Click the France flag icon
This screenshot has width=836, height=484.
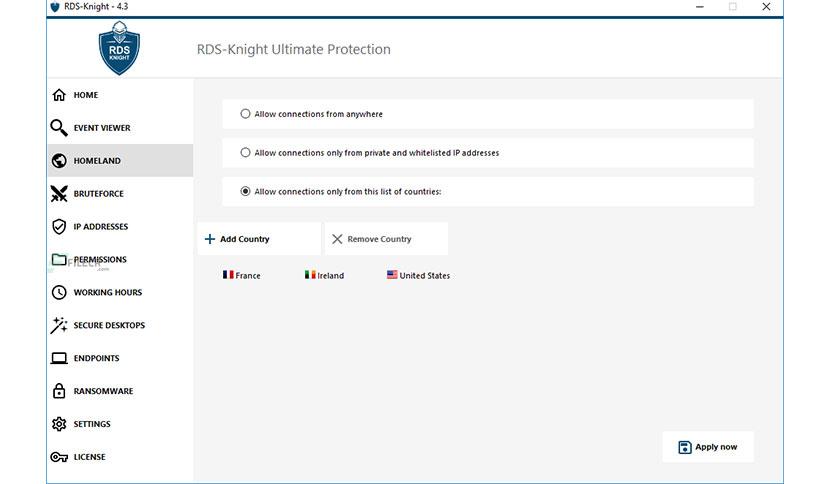(x=228, y=275)
